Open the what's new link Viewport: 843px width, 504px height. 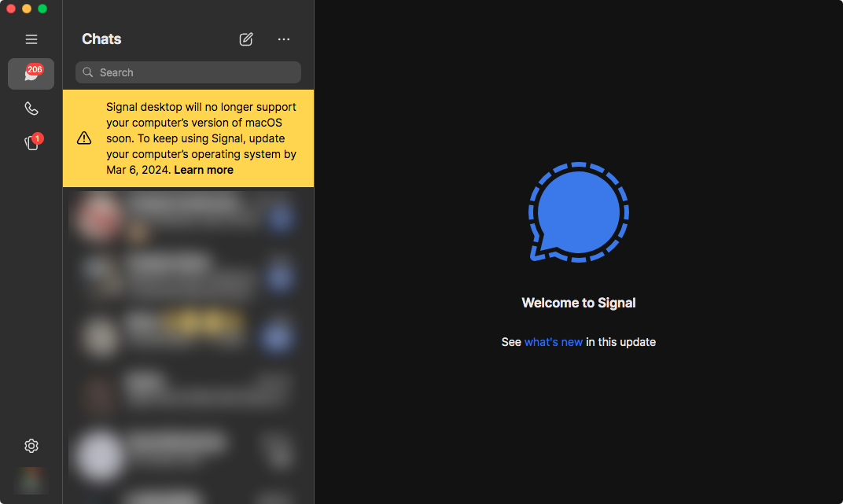tap(554, 342)
